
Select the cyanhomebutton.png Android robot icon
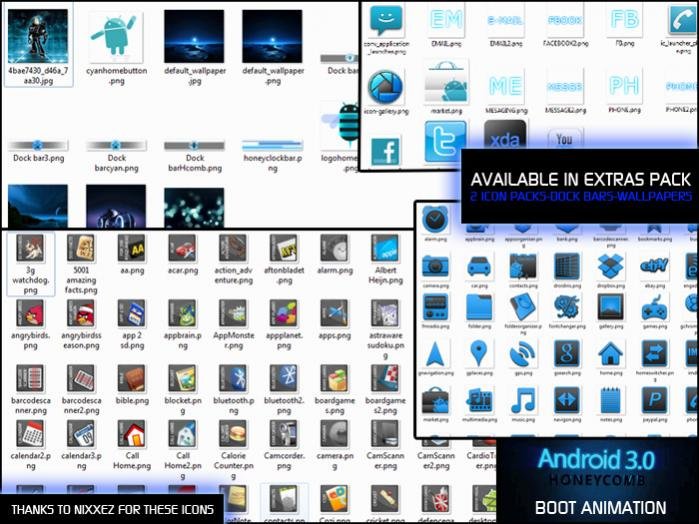click(115, 37)
